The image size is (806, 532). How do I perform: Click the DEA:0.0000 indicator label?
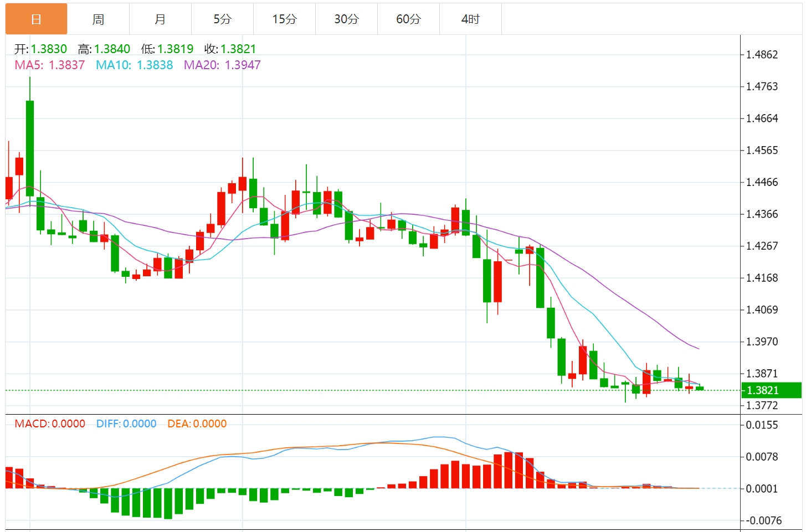click(197, 423)
